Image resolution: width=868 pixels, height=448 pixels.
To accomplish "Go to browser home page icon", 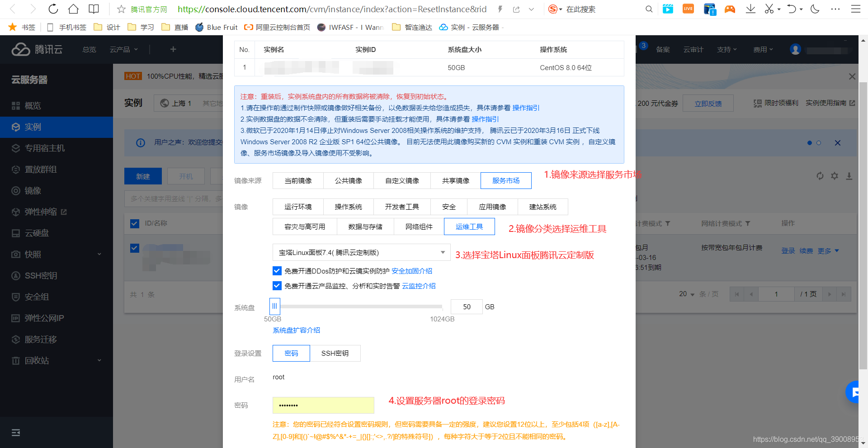I will click(x=73, y=9).
